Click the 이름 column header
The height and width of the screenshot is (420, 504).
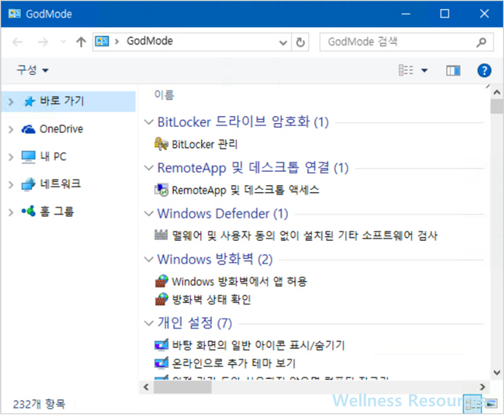coord(164,95)
